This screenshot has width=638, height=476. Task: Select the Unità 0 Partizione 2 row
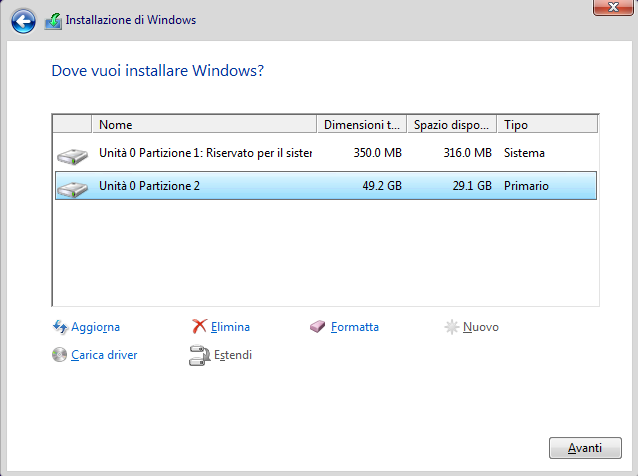click(x=326, y=186)
